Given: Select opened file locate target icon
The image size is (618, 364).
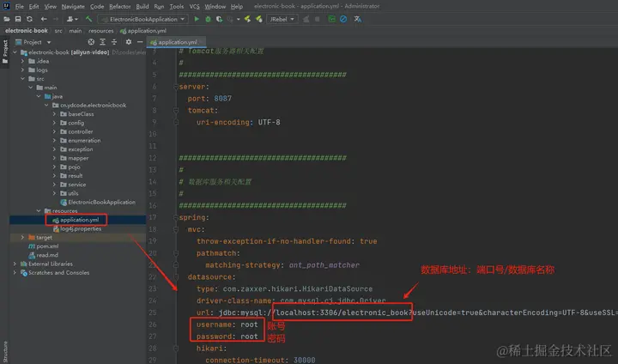Looking at the screenshot, I should [x=91, y=42].
